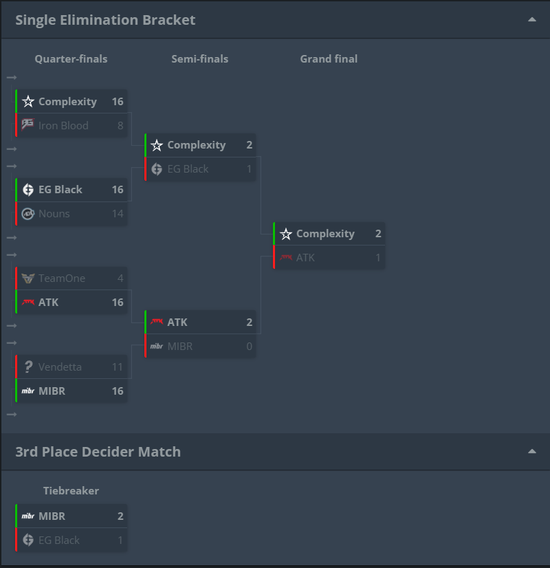This screenshot has width=550, height=568.
Task: Select the Grand final column header
Action: (329, 59)
